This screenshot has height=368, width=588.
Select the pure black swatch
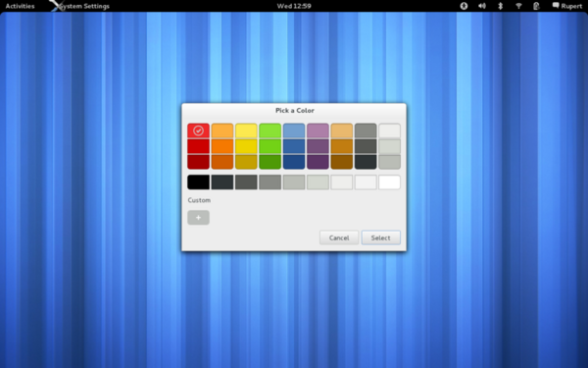pos(198,183)
